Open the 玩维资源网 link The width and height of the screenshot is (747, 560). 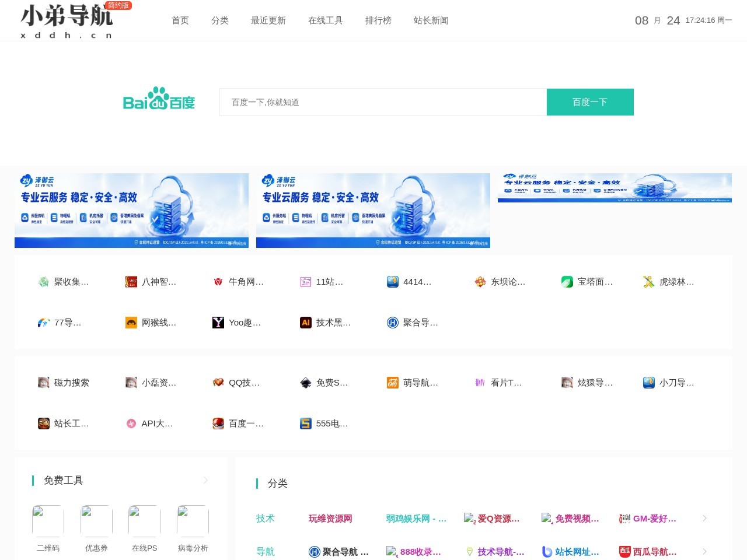coord(330,518)
